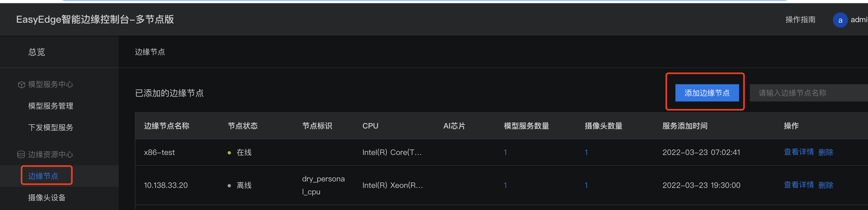868x210 pixels.
Task: Click the AI芯片 column header
Action: point(454,126)
